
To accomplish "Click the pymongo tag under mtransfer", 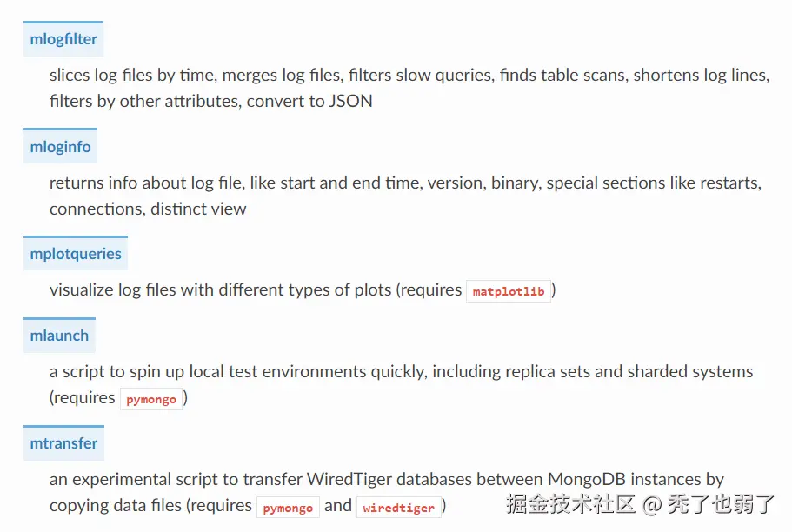I will pyautogui.click(x=288, y=508).
